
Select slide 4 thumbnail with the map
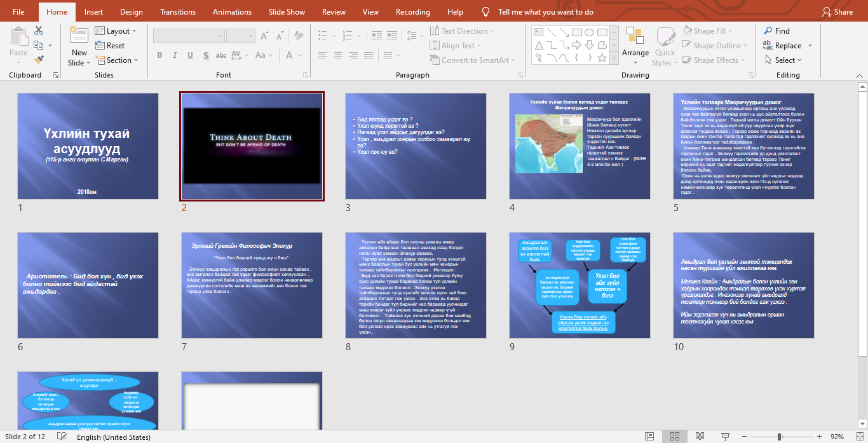point(580,146)
